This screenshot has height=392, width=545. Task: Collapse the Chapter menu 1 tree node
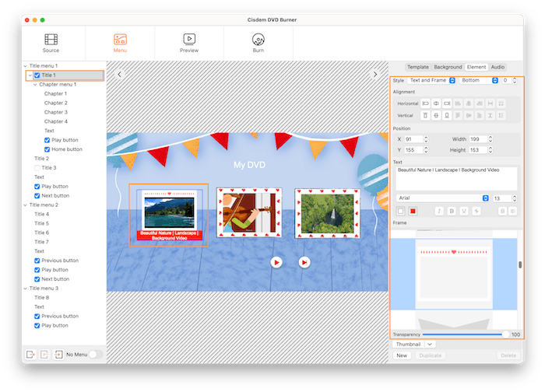(x=36, y=84)
